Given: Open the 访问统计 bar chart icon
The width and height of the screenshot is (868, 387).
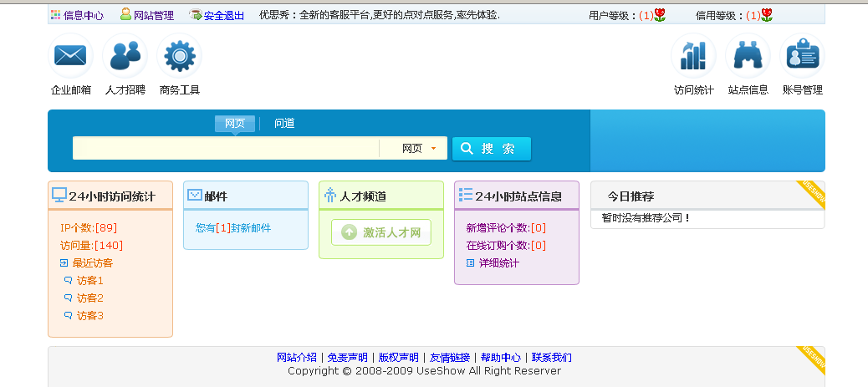Looking at the screenshot, I should [693, 55].
